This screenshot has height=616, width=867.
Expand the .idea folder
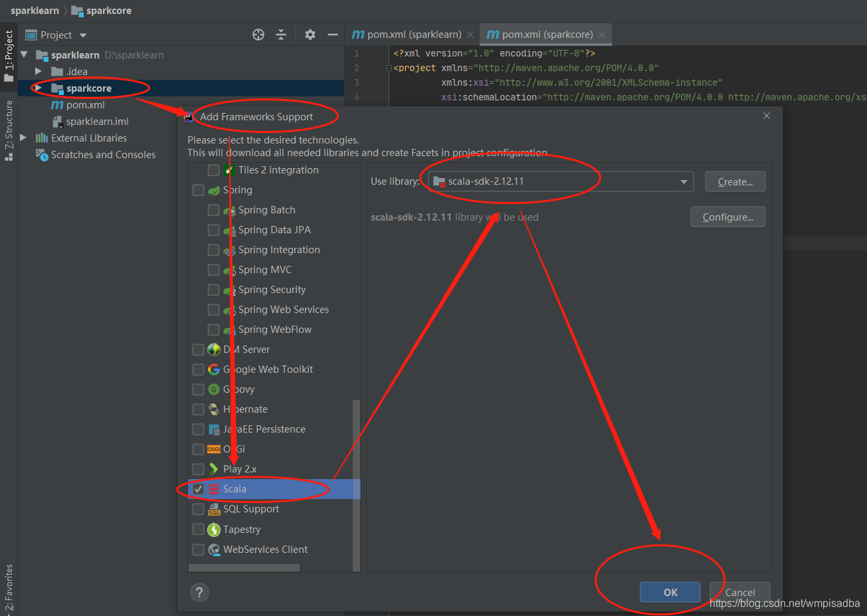coord(39,72)
